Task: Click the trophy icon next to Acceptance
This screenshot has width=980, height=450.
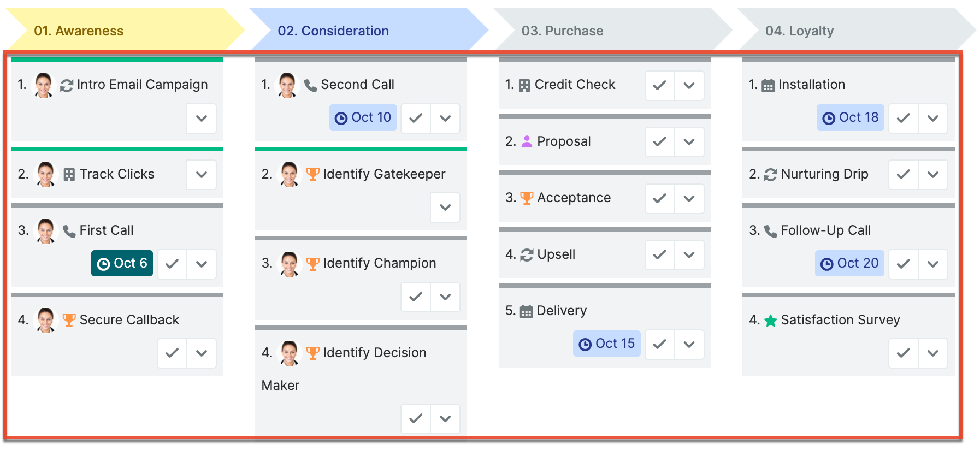Action: point(527,198)
